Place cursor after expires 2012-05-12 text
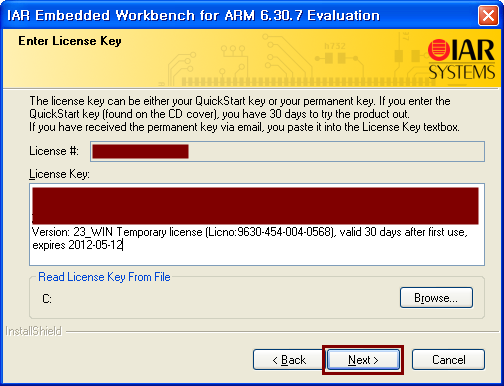 tap(123, 245)
